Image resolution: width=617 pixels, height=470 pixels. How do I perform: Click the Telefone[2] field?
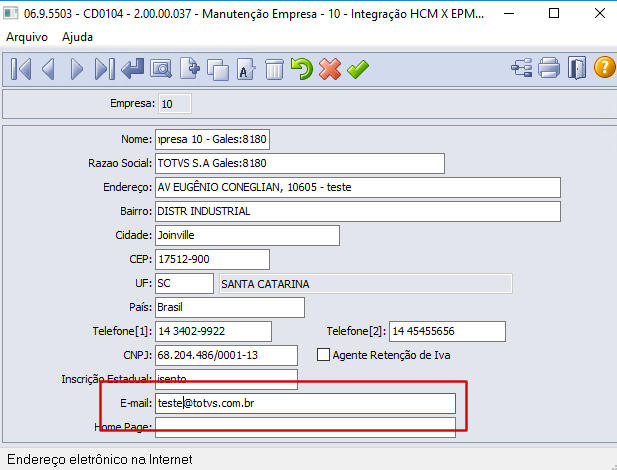pos(447,331)
